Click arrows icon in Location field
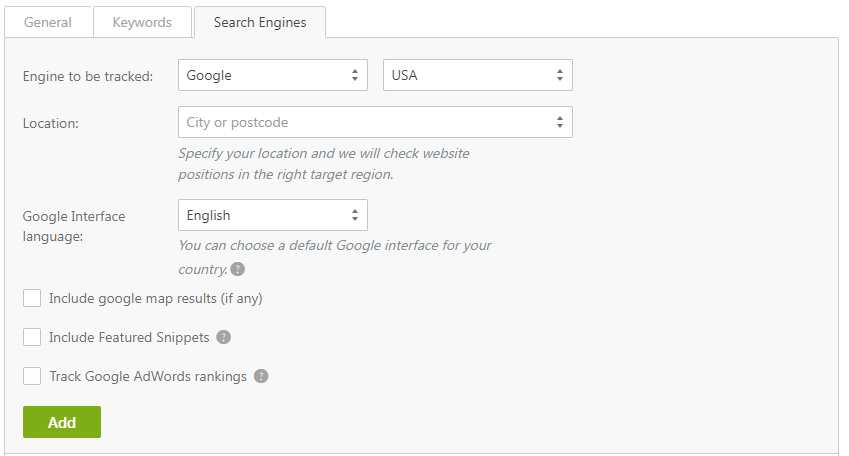The width and height of the screenshot is (849, 456). (560, 122)
